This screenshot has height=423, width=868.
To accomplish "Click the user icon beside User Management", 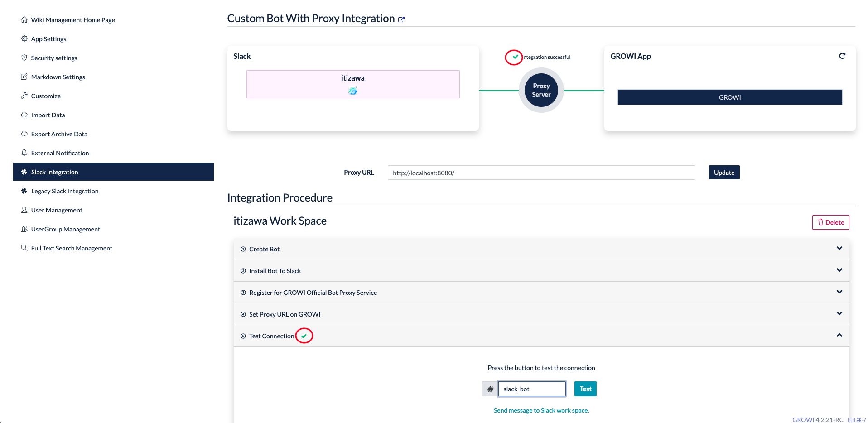I will 24,210.
